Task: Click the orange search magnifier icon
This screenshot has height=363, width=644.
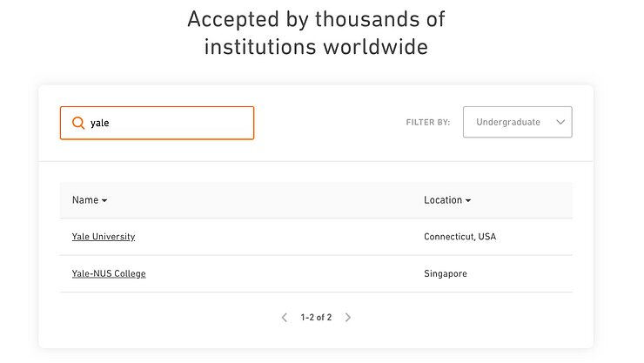Action: coord(78,123)
